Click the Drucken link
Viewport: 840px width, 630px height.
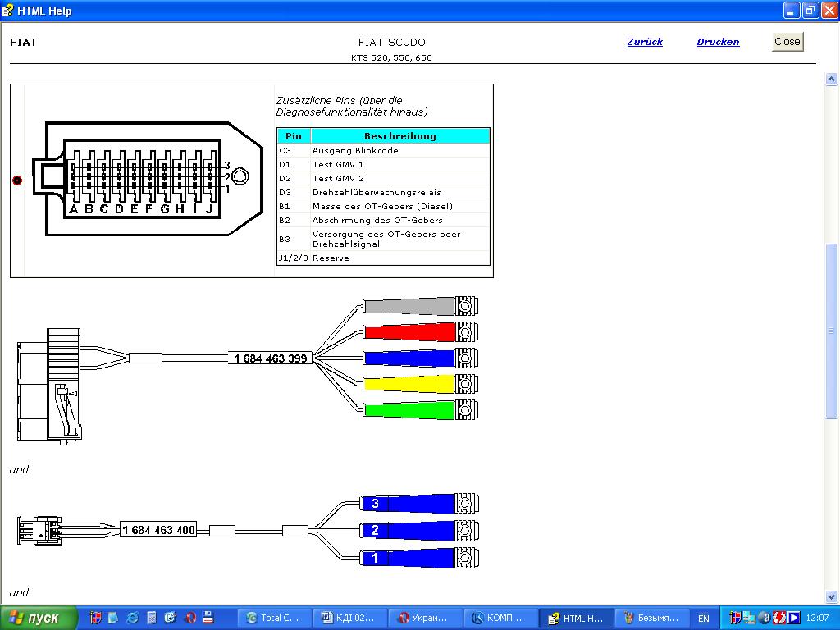pos(718,42)
